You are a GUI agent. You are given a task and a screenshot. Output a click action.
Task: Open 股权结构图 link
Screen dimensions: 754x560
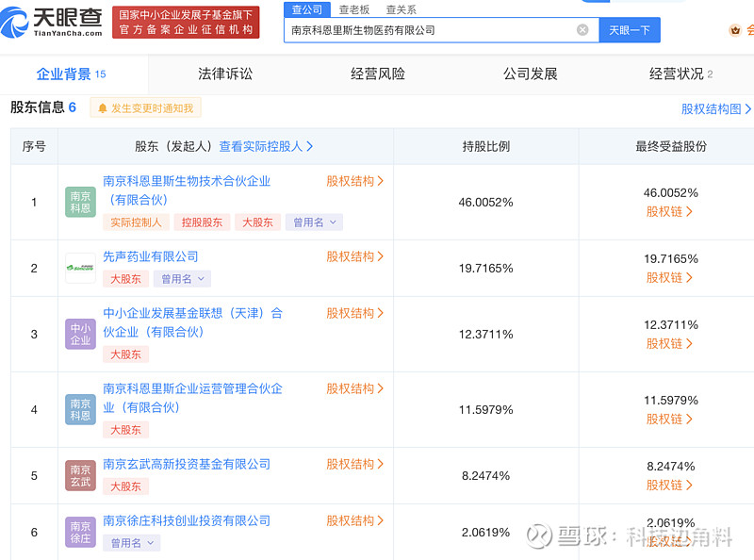715,109
